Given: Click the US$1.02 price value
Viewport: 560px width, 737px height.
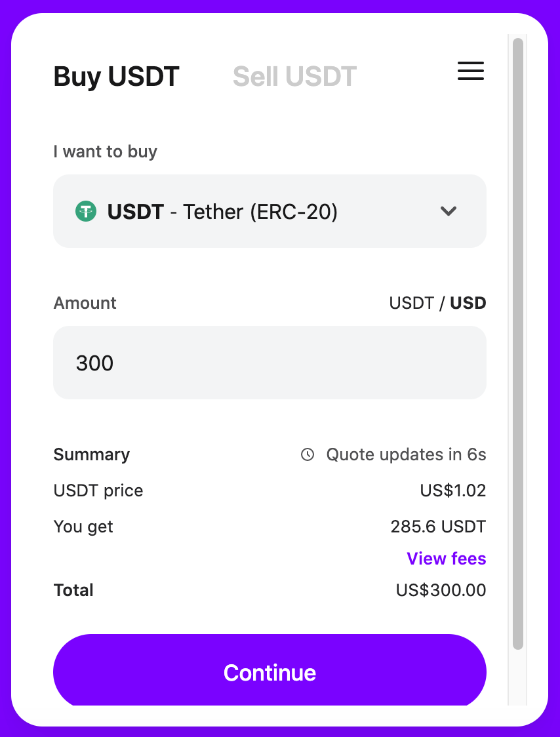Looking at the screenshot, I should [453, 490].
